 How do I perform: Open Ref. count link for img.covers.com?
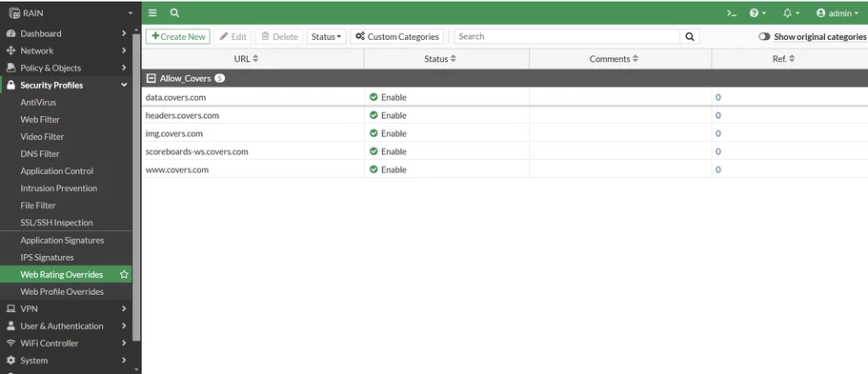(718, 133)
